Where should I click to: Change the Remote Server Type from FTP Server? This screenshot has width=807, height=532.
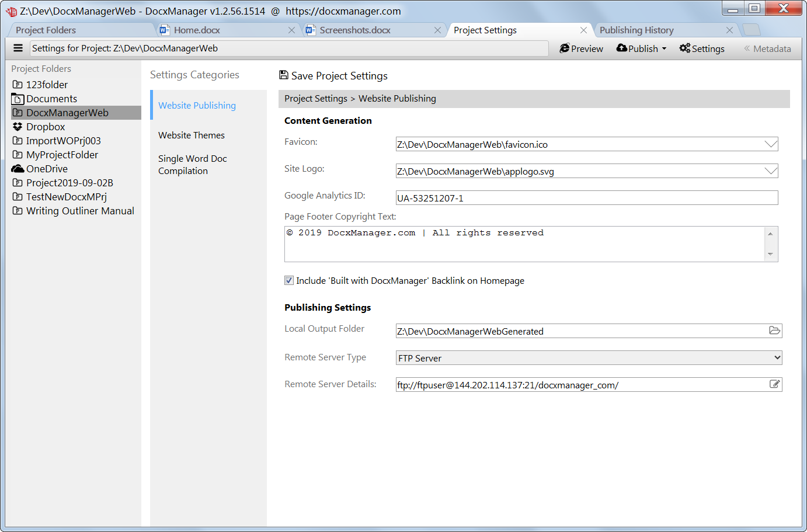point(776,357)
